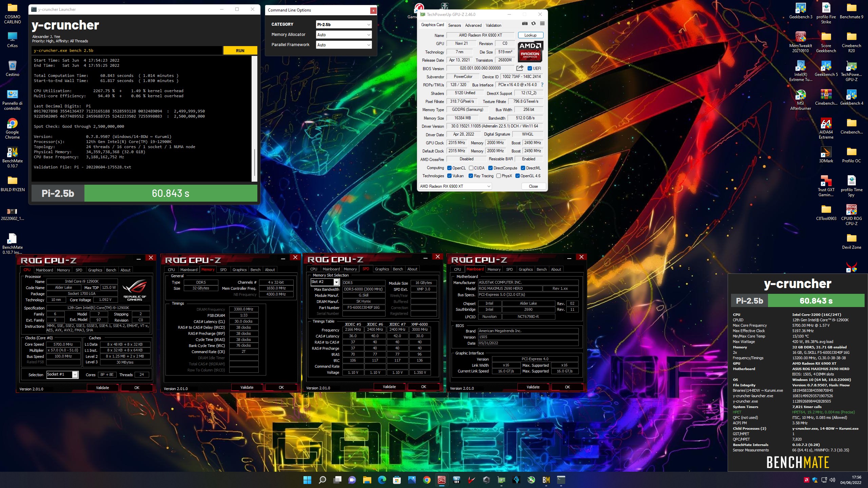Switch to the Sensors tab in GPU-Z

pos(454,25)
